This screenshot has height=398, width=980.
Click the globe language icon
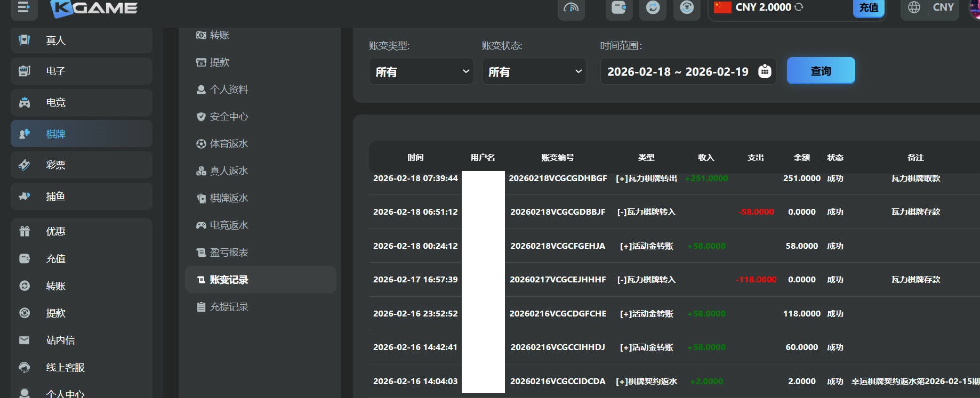(914, 7)
